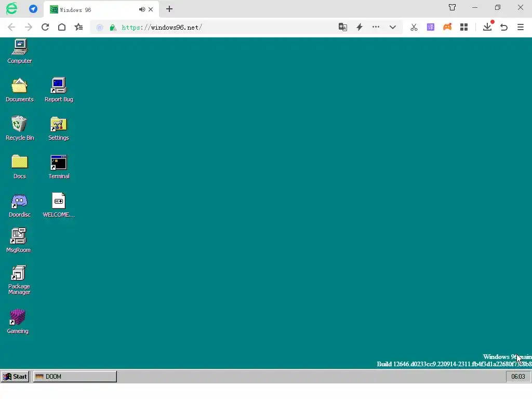Open a new browser tab
Viewport: 532px width, 399px height.
pos(169,9)
